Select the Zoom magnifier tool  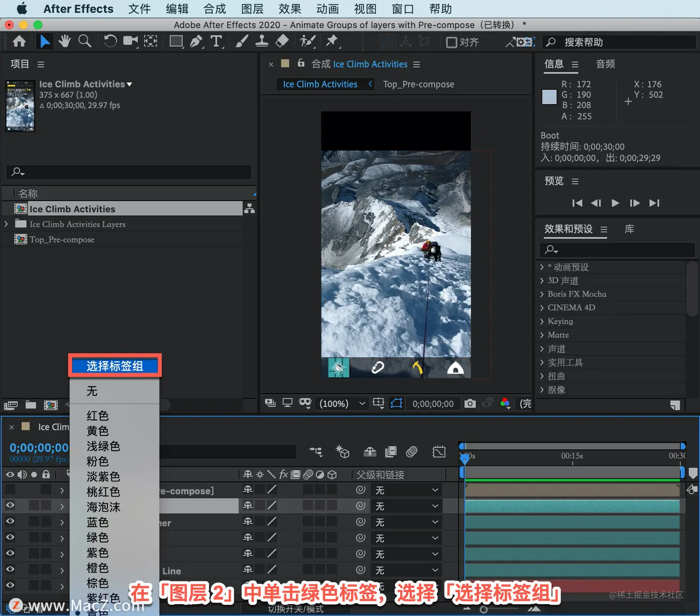click(85, 42)
